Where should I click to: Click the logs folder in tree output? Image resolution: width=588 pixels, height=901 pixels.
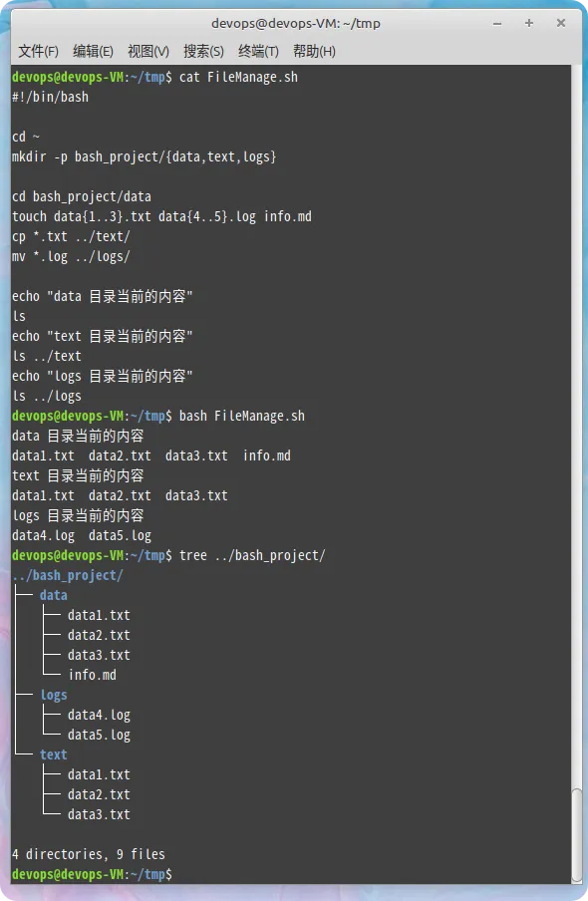54,696
